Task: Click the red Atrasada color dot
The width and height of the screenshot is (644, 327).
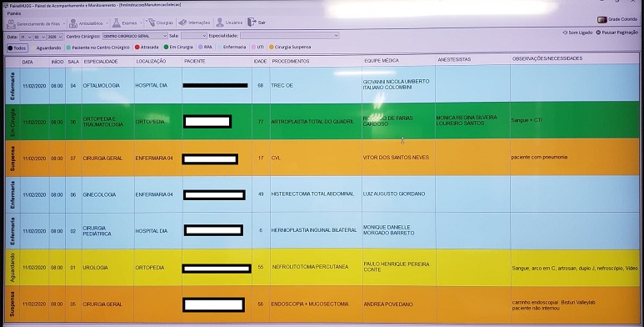Action: point(137,48)
